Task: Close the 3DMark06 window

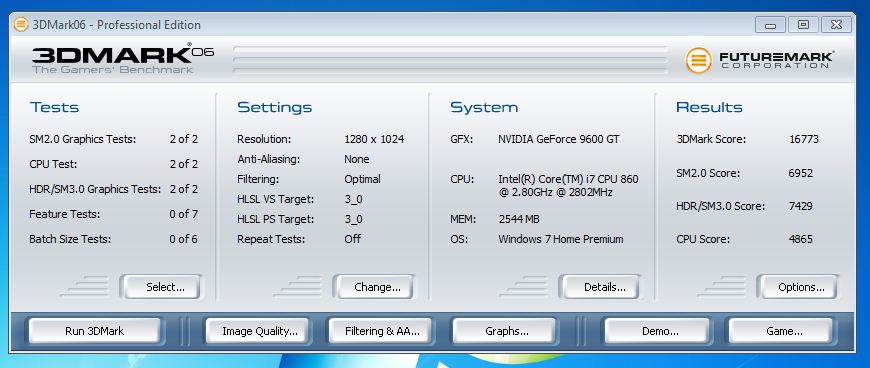Action: click(x=836, y=25)
